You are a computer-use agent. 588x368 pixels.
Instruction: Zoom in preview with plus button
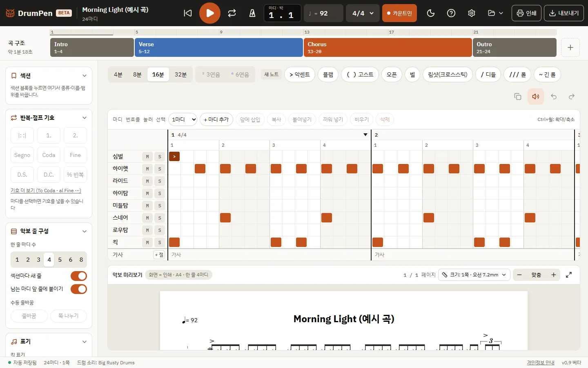tap(554, 275)
